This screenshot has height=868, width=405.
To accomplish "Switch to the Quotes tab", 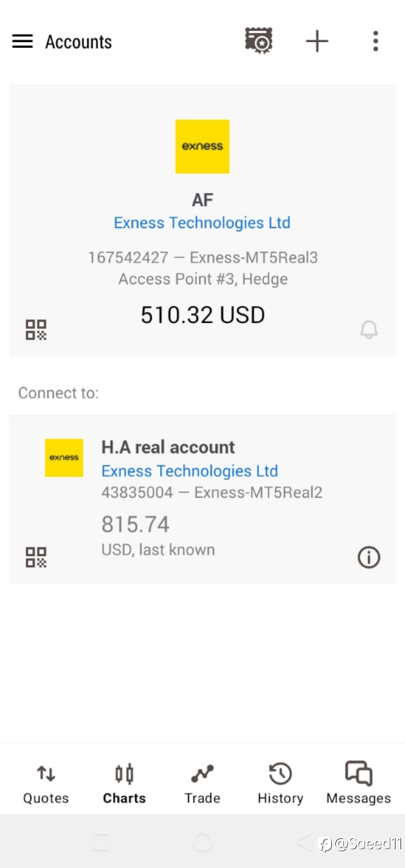I will 46,784.
